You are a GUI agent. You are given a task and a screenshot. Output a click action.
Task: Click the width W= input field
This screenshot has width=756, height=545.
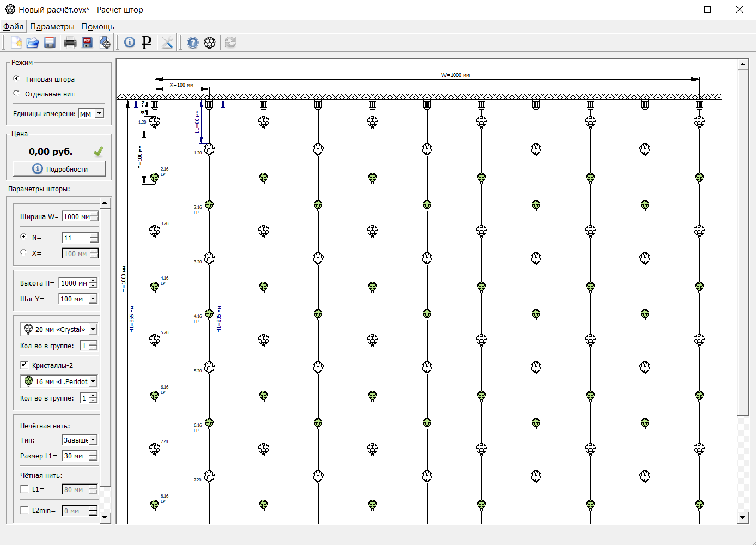pos(76,216)
